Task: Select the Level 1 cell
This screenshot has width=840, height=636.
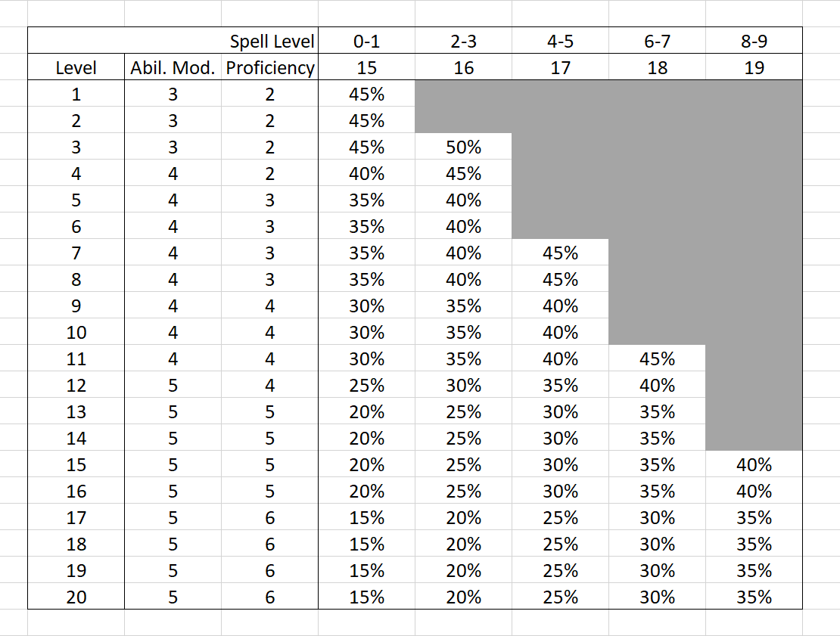Action: [x=76, y=94]
